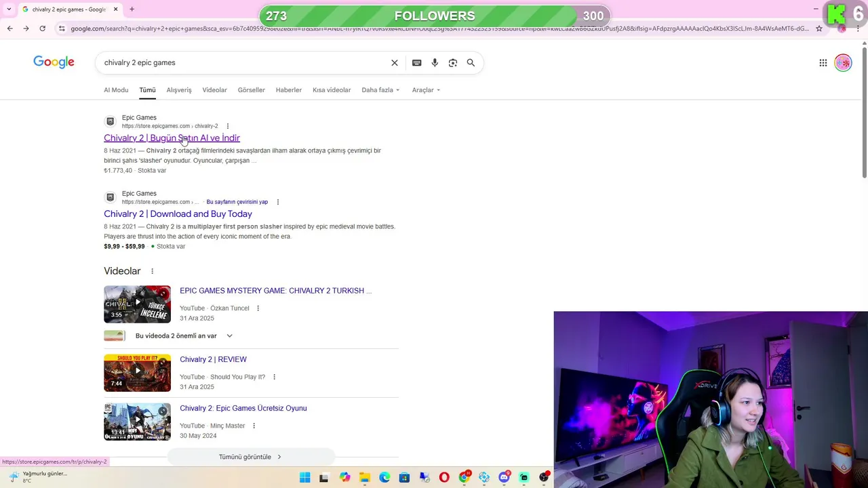Play the 3:55 Türkçe İnceleme thumbnail
Screen dimensions: 868x488
click(x=137, y=304)
